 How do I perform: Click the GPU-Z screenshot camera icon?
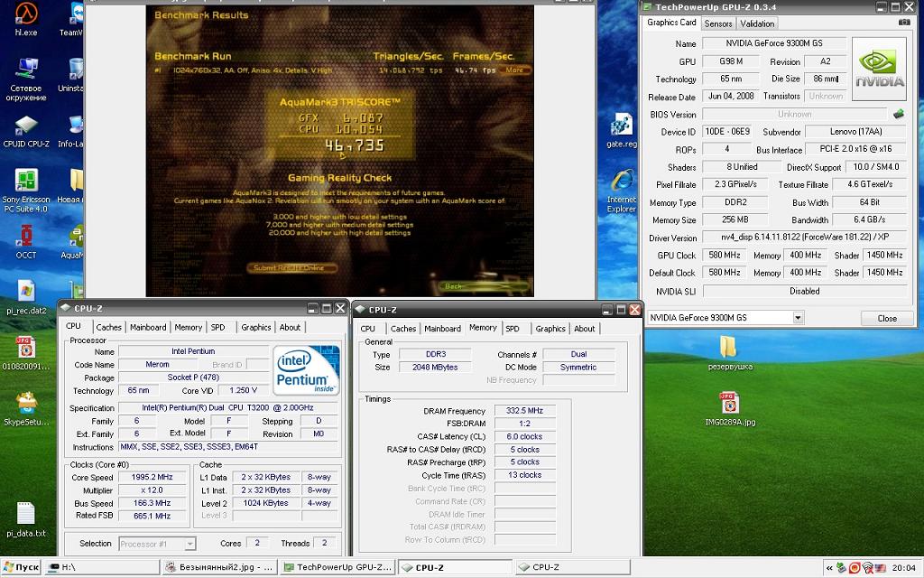(904, 23)
